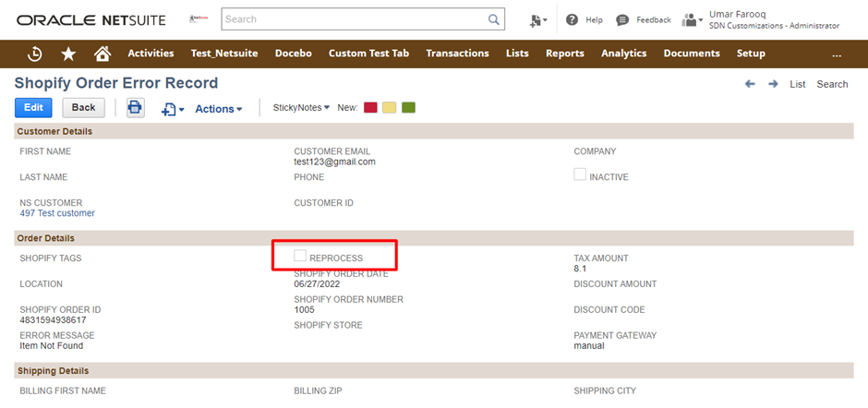Viewport: 868px width, 408px height.
Task: Click the Shipping Details section header
Action: tap(434, 371)
